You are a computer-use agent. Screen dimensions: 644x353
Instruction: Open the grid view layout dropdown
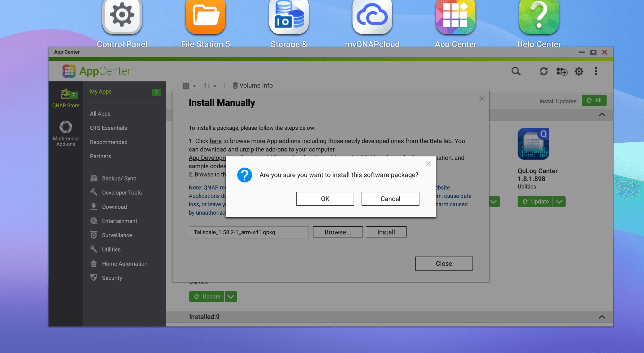pyautogui.click(x=188, y=85)
